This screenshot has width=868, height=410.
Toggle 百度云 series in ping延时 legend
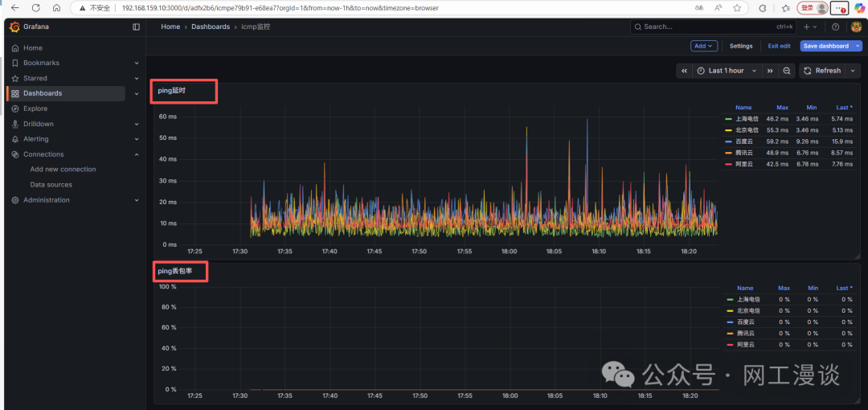click(x=744, y=141)
